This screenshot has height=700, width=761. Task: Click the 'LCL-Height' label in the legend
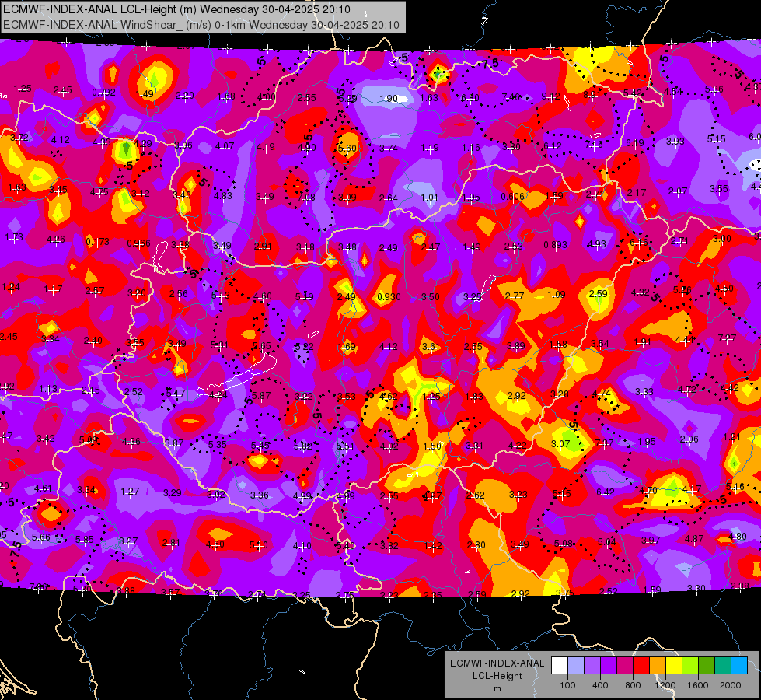click(x=497, y=676)
